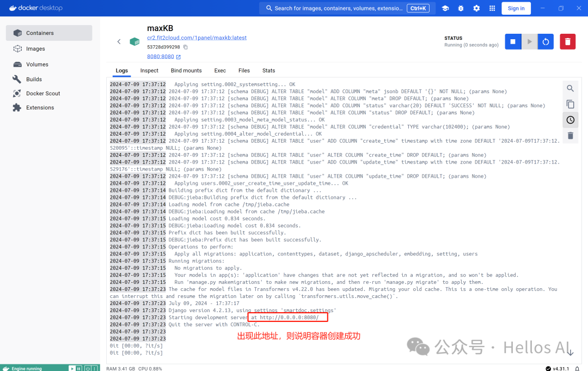
Task: Copy logs to clipboard
Action: point(570,104)
